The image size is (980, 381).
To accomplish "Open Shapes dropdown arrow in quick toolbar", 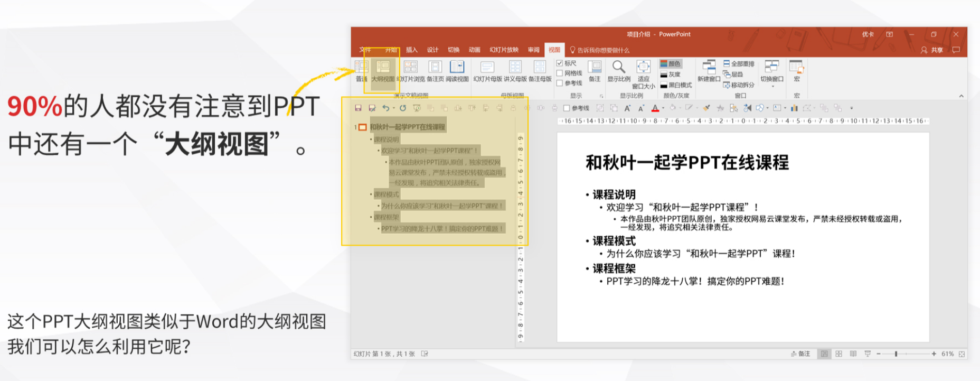I will [x=767, y=108].
